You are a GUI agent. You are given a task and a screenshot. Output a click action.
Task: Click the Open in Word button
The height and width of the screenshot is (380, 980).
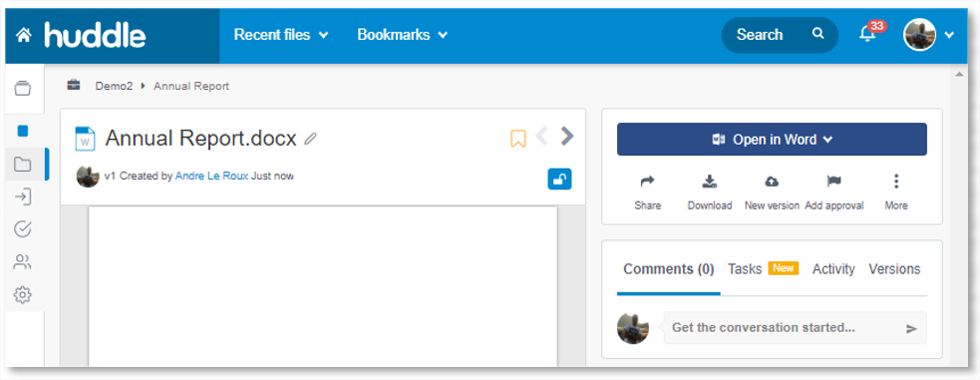(x=772, y=140)
